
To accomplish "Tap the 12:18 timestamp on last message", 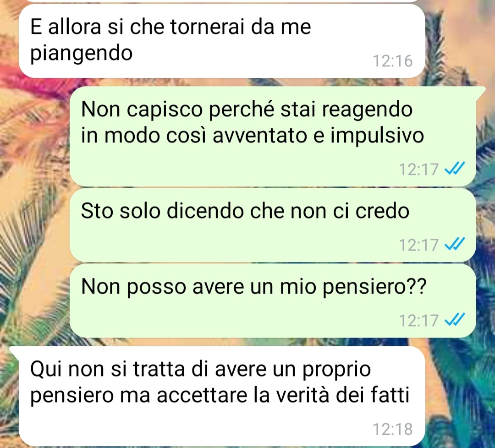I will (x=393, y=429).
